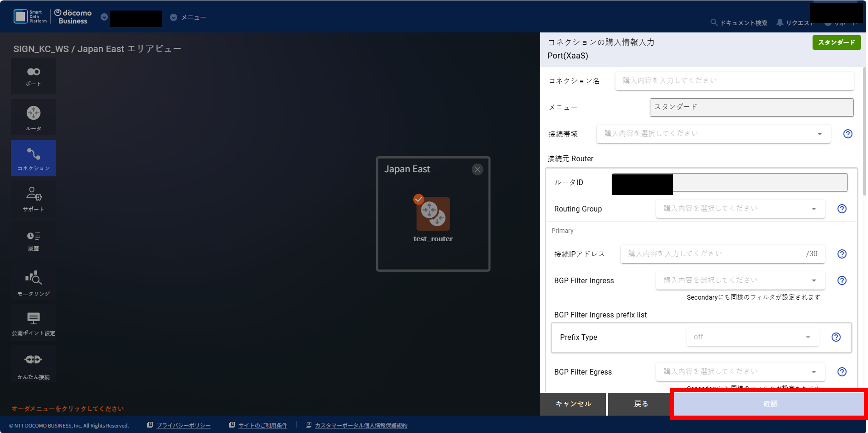Click ドキュメント検索 in the header
This screenshot has height=433, width=868.
tap(744, 23)
